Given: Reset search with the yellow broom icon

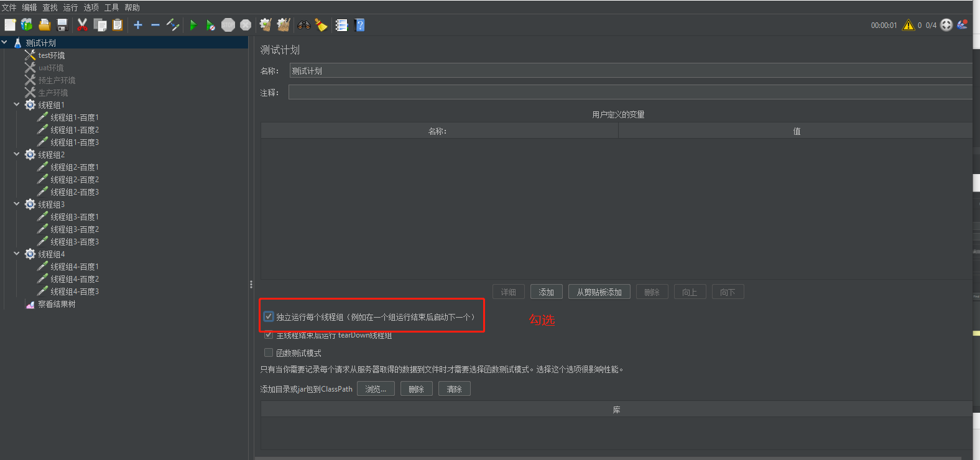Looking at the screenshot, I should click(321, 25).
